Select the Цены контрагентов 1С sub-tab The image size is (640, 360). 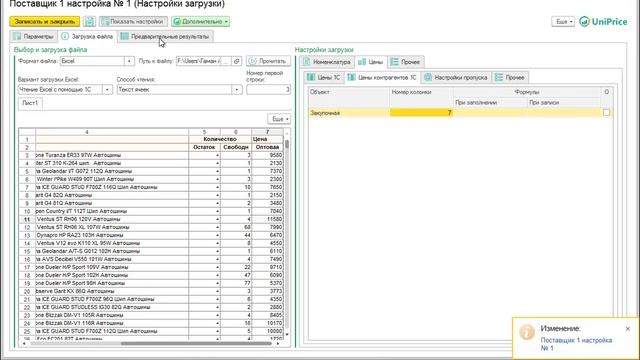pos(382,77)
